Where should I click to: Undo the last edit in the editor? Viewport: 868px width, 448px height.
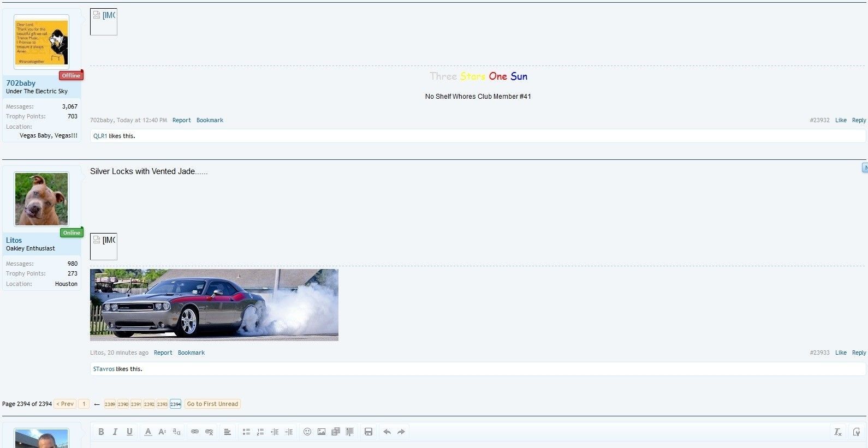point(387,432)
